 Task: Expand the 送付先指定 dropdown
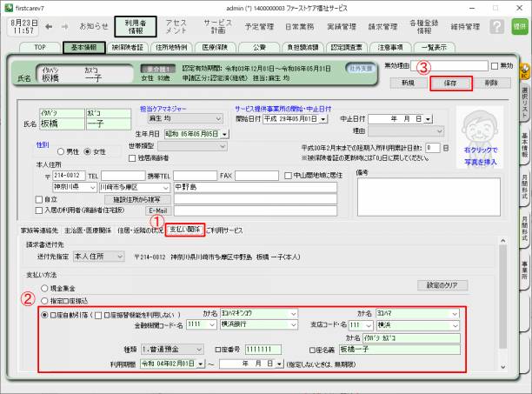[120, 257]
